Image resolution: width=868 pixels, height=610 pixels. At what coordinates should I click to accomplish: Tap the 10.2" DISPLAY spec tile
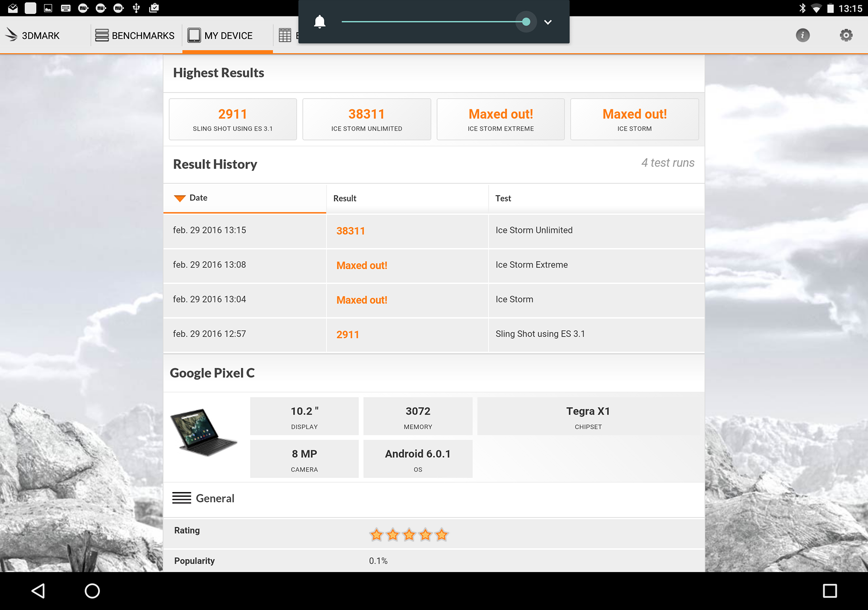(304, 416)
